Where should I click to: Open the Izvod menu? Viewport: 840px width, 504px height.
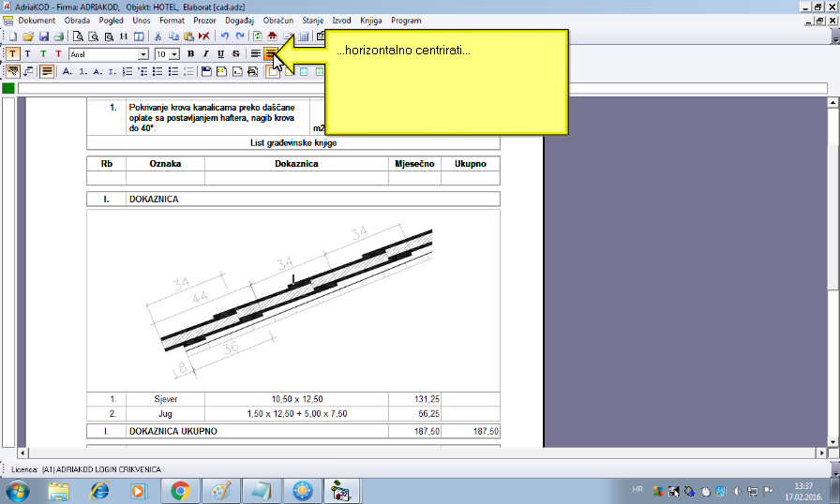coord(341,21)
